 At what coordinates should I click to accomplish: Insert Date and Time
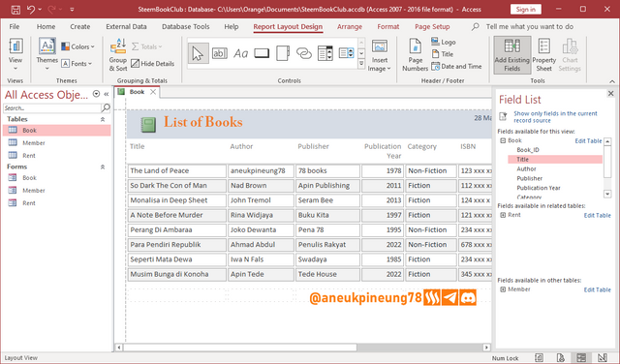point(456,67)
